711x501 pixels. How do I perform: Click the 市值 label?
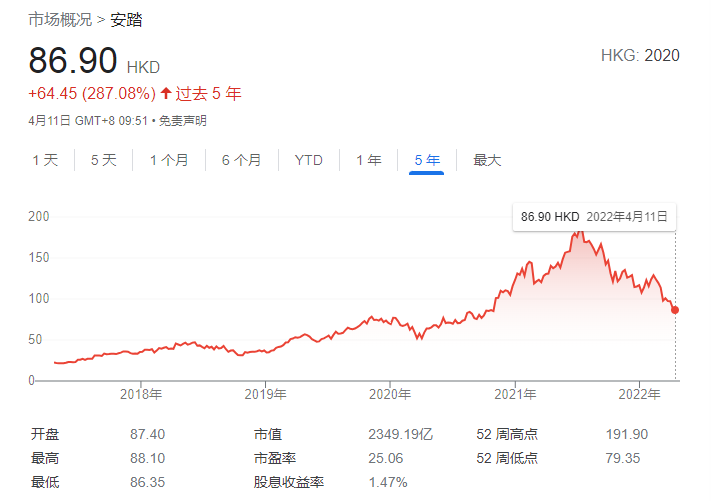click(268, 434)
